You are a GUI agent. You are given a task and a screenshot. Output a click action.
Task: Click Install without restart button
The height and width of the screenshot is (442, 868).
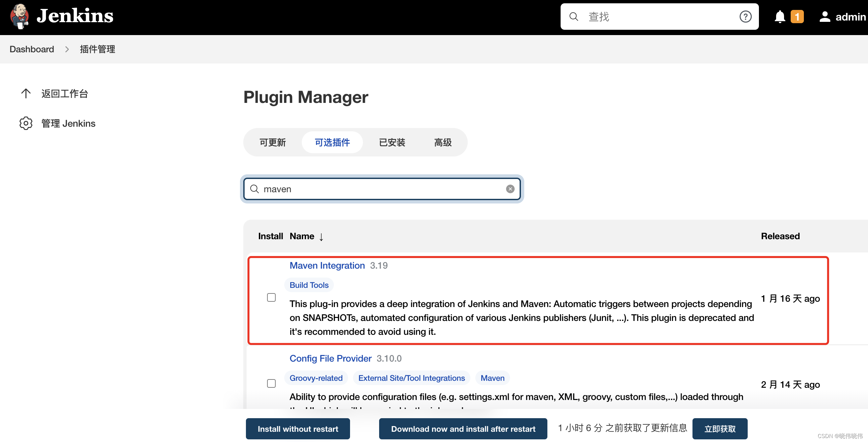pos(297,429)
